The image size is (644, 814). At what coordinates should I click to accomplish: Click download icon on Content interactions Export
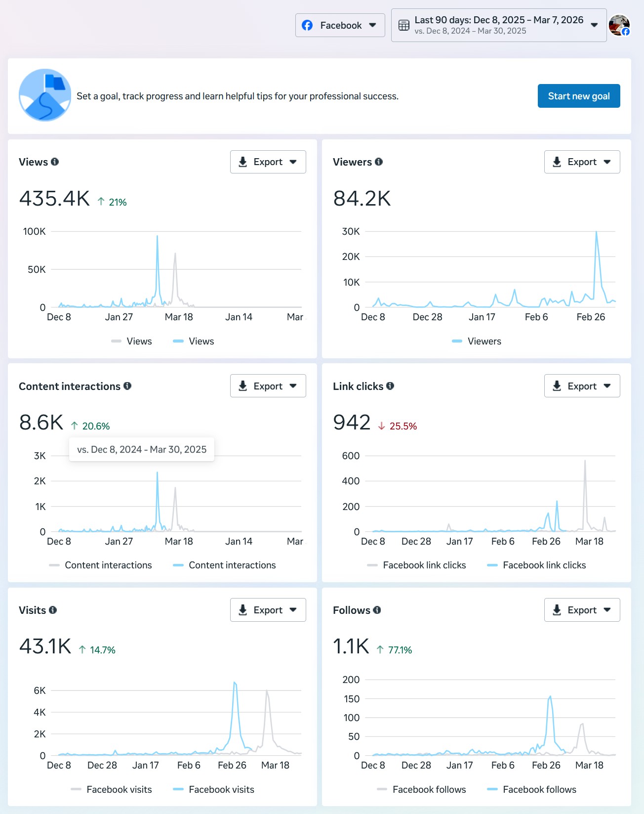[x=243, y=386]
